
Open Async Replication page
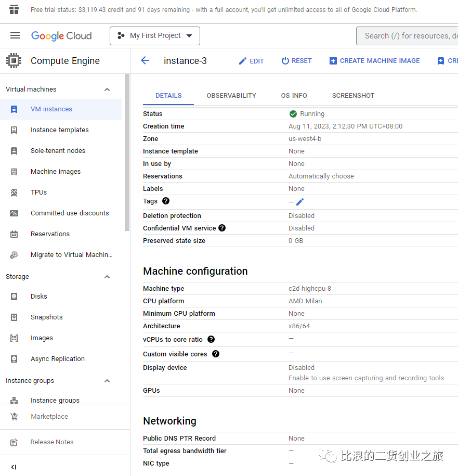pos(58,359)
